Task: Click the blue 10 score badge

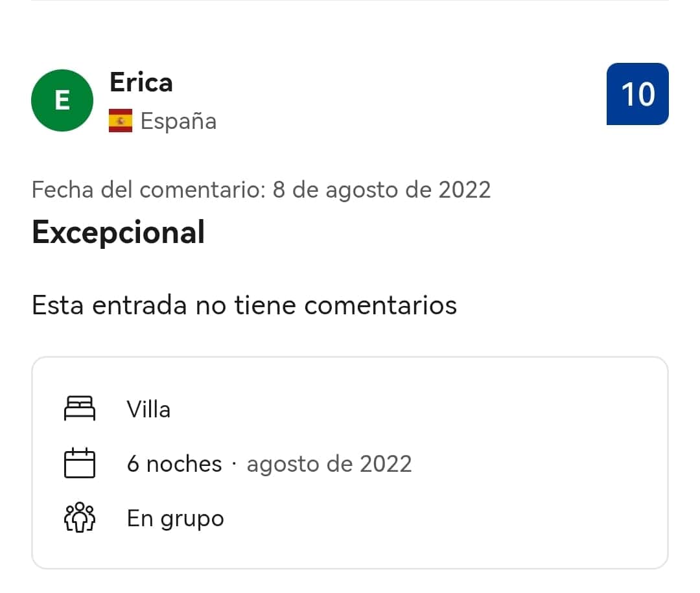Action: point(638,94)
